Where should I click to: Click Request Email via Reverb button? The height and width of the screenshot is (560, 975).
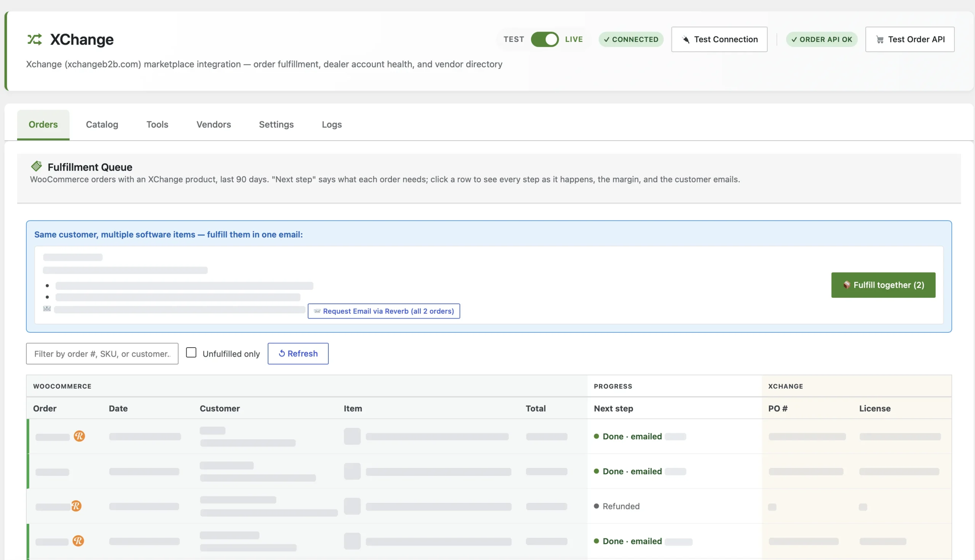click(x=384, y=311)
